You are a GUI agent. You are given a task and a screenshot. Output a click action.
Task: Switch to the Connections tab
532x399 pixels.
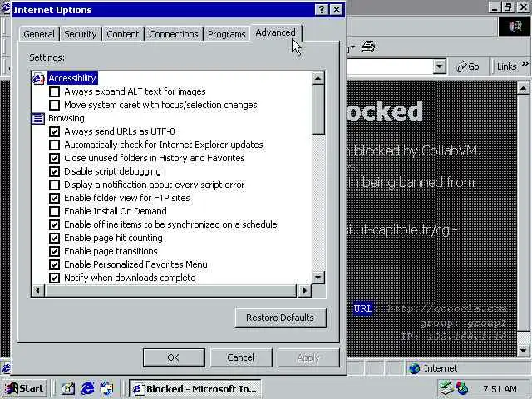pyautogui.click(x=174, y=34)
